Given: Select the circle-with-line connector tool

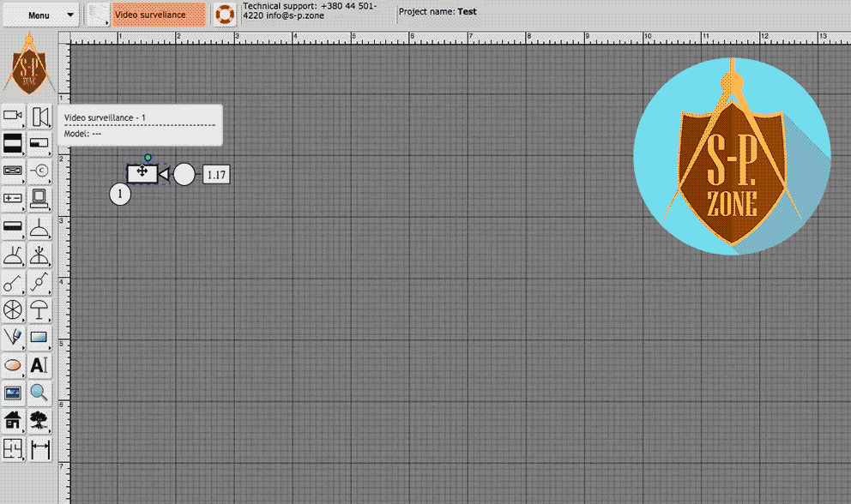Looking at the screenshot, I should 13,282.
